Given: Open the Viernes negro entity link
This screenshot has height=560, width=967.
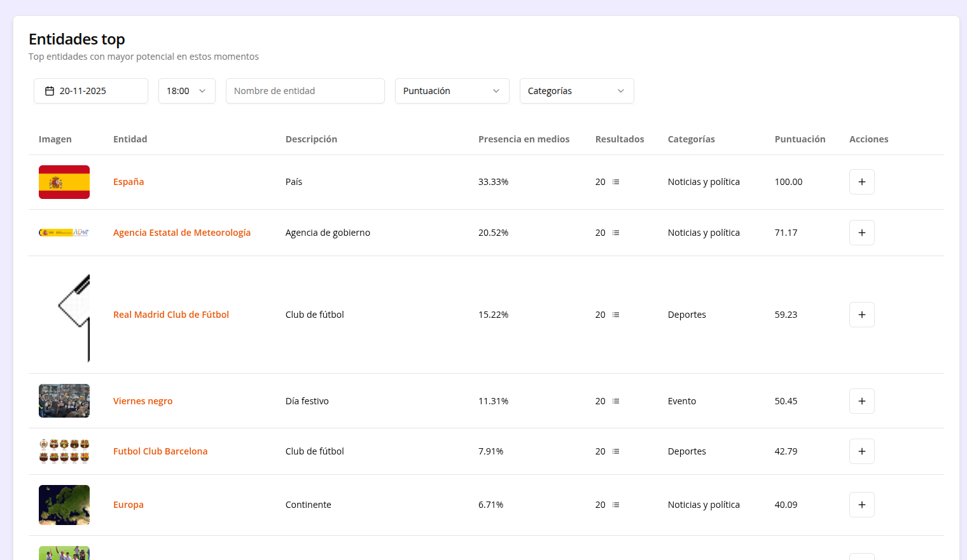Looking at the screenshot, I should 143,401.
